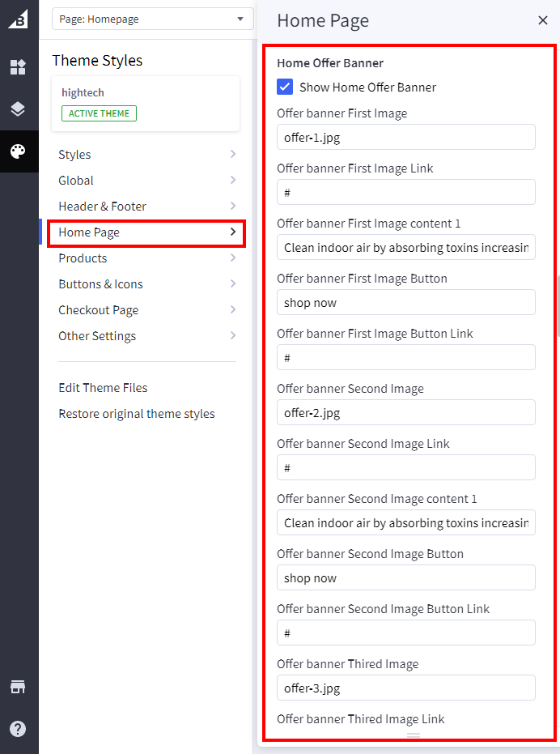Open the layers icon in sidebar

tap(18, 109)
